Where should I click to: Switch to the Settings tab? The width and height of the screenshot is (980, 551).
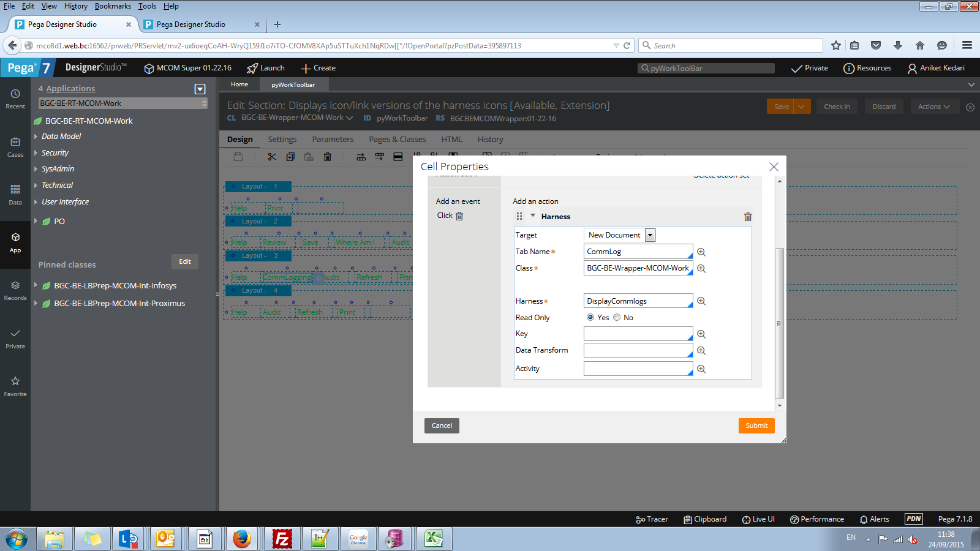pos(282,140)
